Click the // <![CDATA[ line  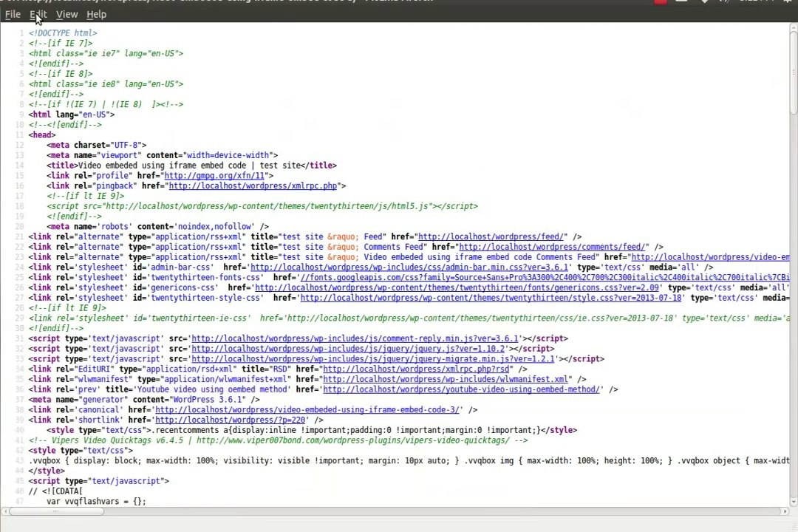[x=55, y=491]
